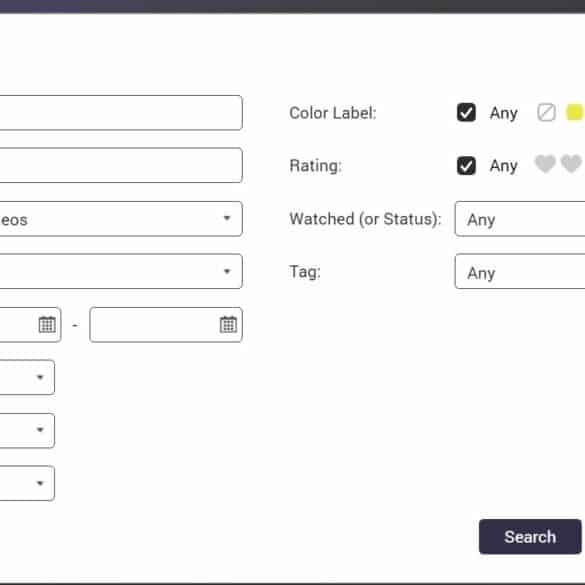
Task: Click inside the end date field
Action: 166,325
